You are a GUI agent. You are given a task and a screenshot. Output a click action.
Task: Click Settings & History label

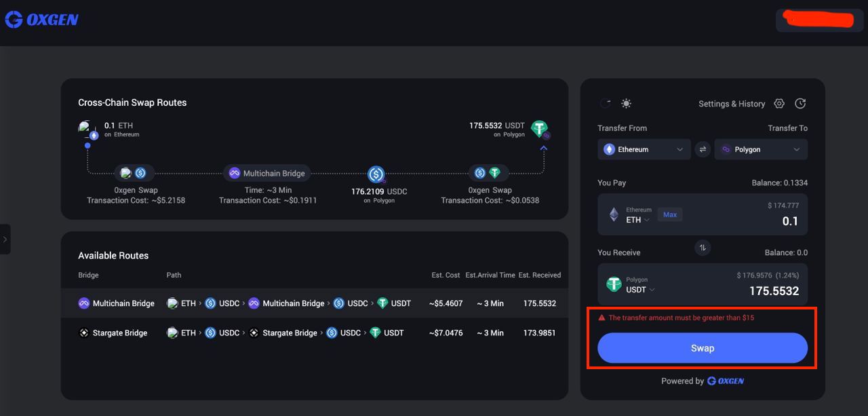click(732, 104)
